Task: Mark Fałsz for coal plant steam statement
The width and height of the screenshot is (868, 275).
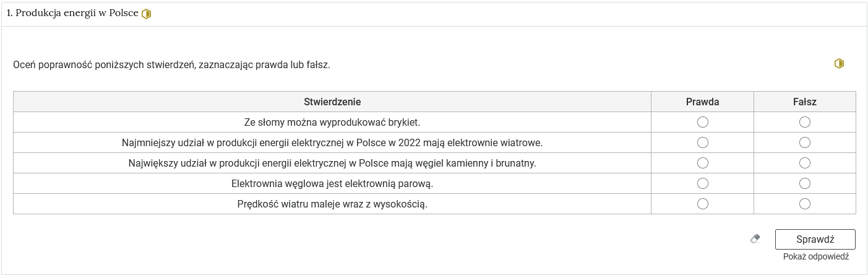Action: click(x=804, y=183)
